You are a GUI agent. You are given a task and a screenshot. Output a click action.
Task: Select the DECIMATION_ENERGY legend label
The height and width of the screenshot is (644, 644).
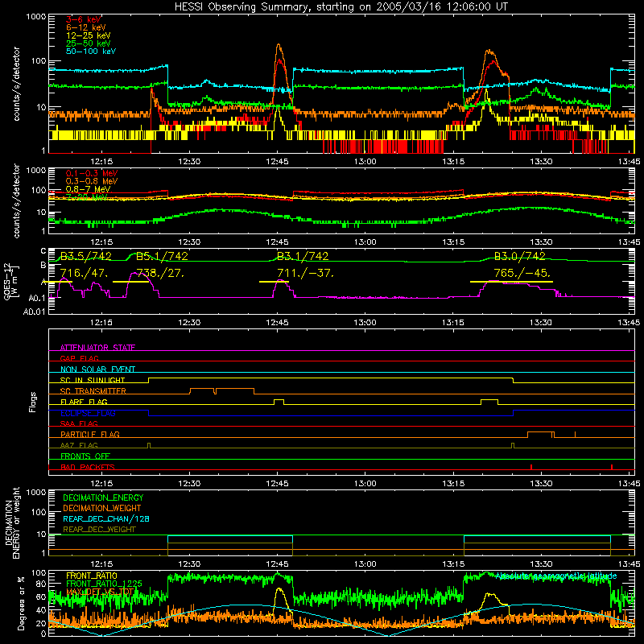tap(103, 497)
